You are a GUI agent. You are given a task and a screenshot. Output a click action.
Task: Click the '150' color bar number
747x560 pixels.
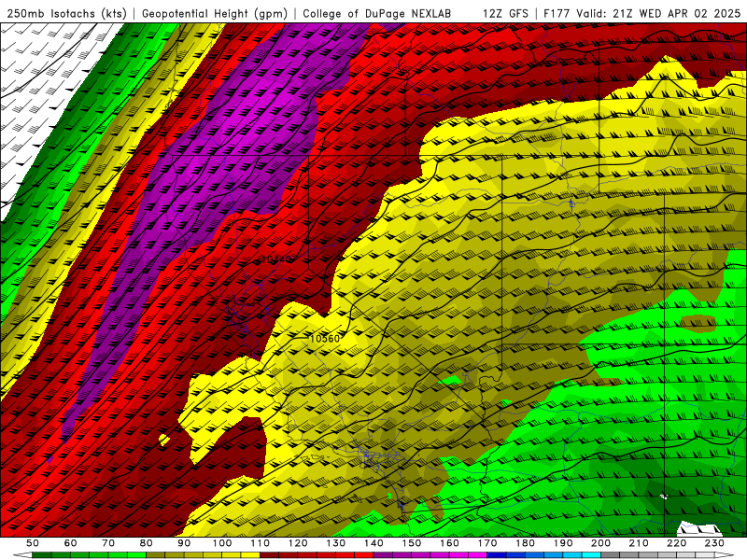pyautogui.click(x=412, y=543)
